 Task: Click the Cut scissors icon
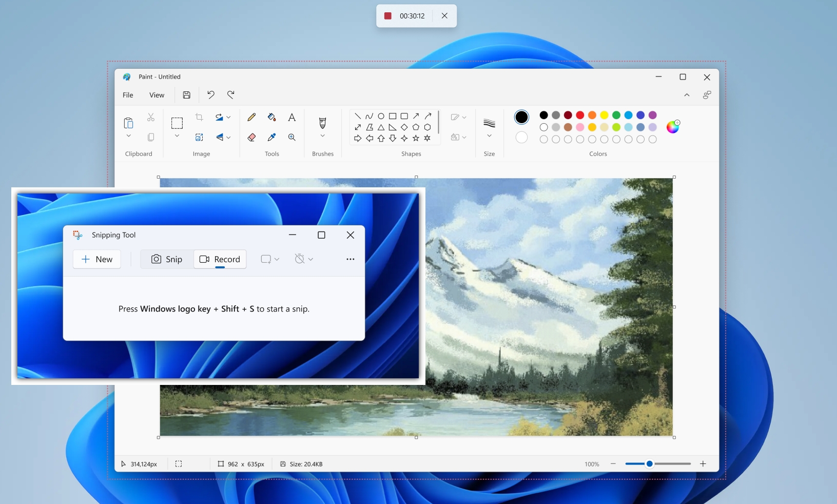tap(151, 118)
